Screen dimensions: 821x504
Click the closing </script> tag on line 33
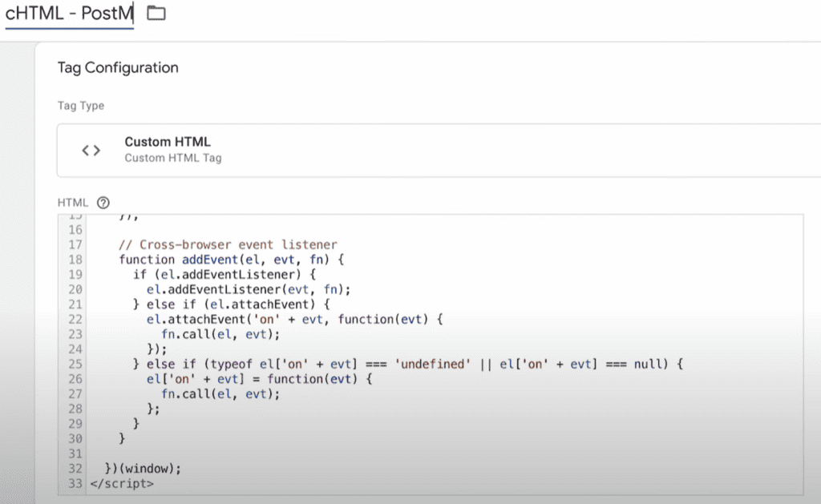122,483
